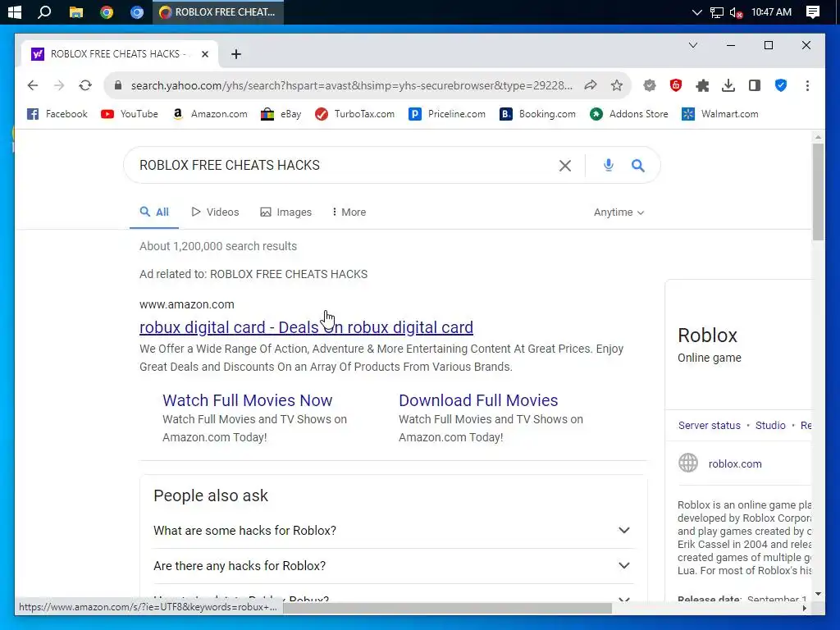Screen dimensions: 840x630
Task: Open eBay bookmark
Action: tap(281, 114)
